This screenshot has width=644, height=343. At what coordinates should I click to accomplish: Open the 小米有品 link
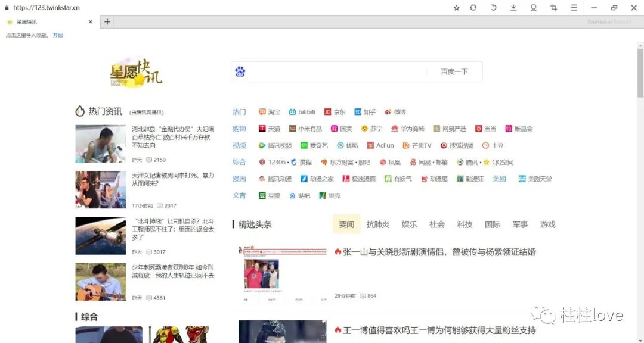[305, 129]
